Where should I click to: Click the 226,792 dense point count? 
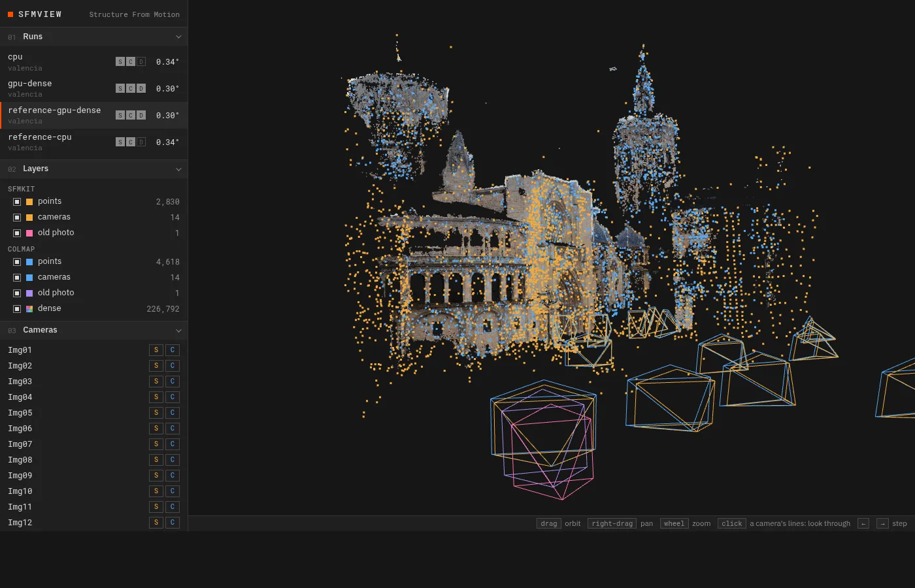click(x=163, y=309)
